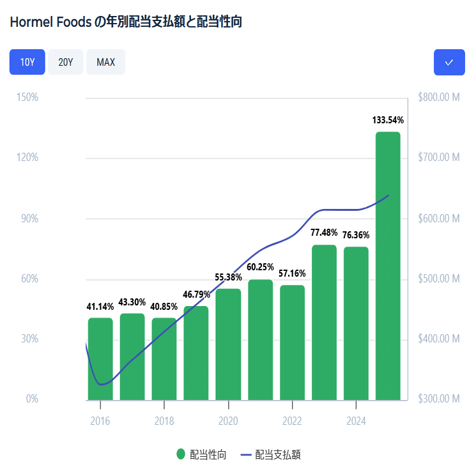Click the 2022 x-axis label
476x476 pixels.
pyautogui.click(x=292, y=421)
